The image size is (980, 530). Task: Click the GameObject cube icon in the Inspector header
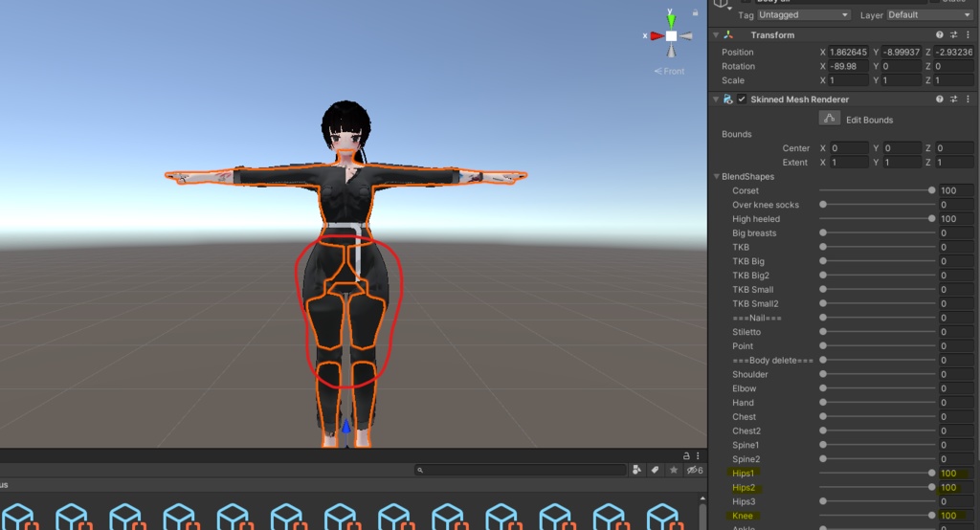[x=722, y=4]
